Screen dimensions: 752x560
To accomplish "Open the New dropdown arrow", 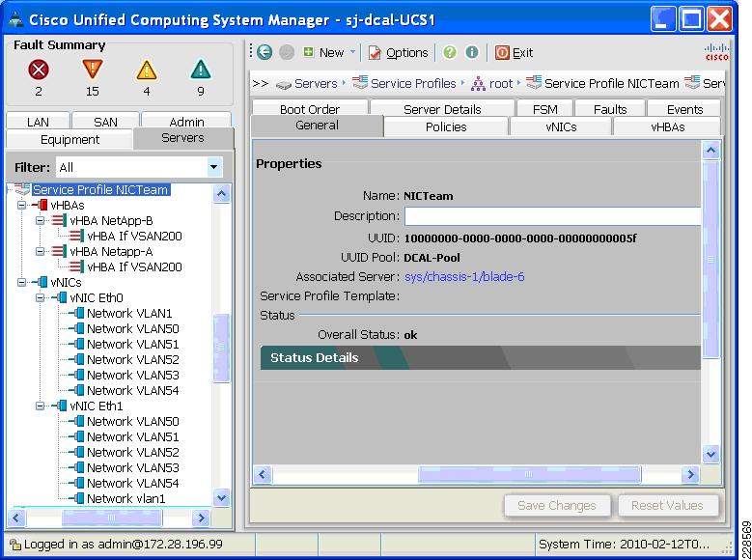I will tap(353, 52).
